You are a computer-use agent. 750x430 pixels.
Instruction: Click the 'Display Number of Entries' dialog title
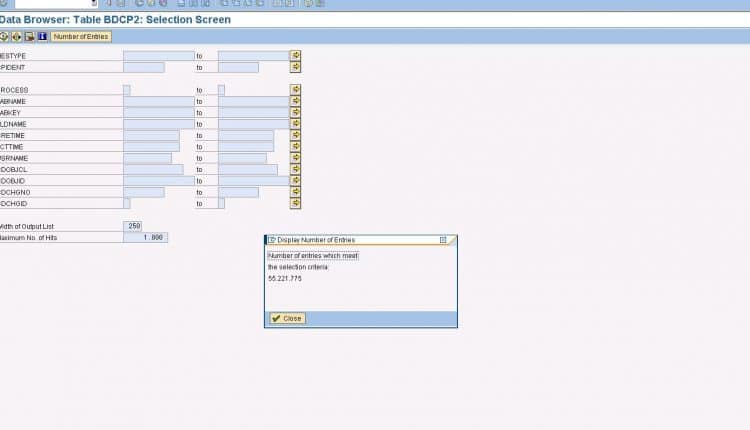316,240
